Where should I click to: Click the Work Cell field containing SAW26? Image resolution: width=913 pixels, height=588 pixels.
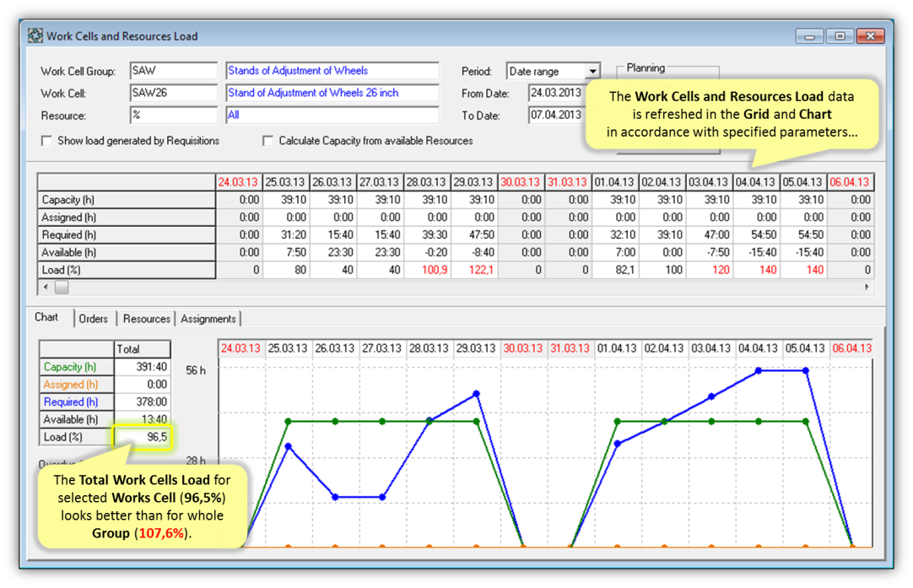pyautogui.click(x=173, y=93)
